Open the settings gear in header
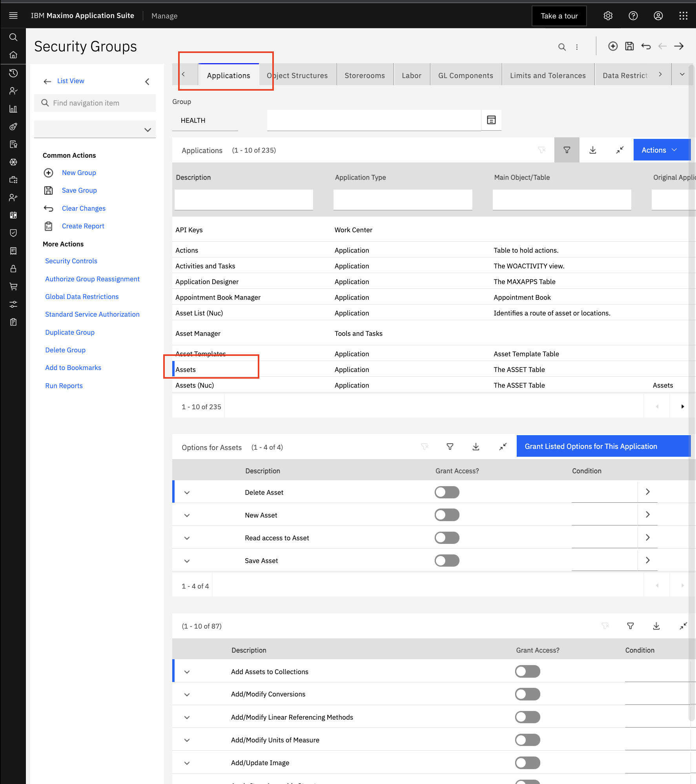 pyautogui.click(x=608, y=16)
